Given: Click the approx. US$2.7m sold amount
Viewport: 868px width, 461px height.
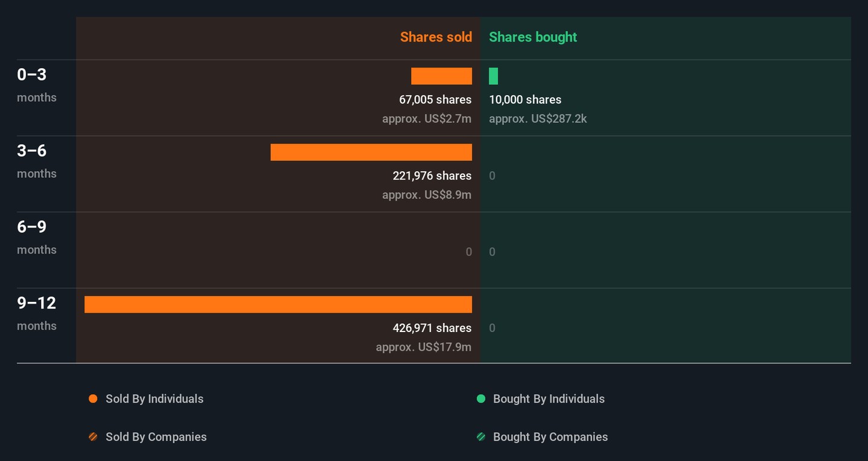Looking at the screenshot, I should pos(427,119).
